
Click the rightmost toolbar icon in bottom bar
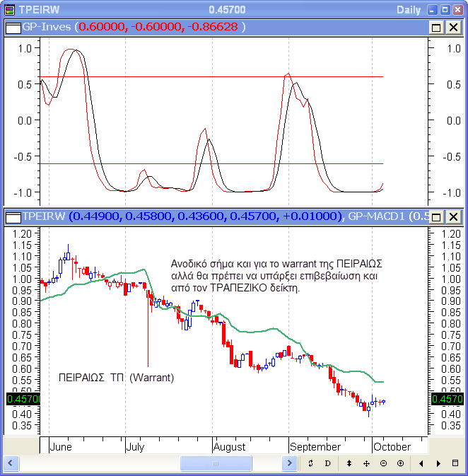(455, 463)
